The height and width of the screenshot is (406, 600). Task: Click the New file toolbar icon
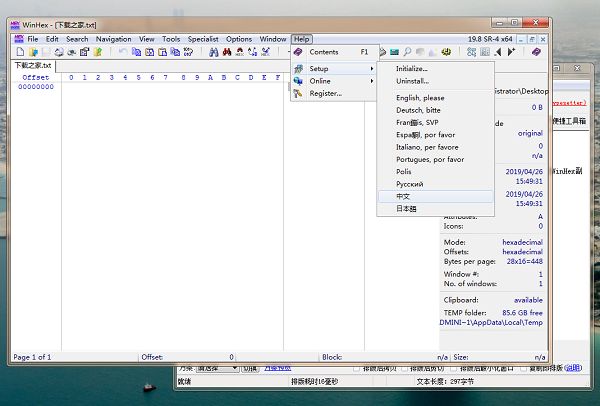click(x=20, y=52)
